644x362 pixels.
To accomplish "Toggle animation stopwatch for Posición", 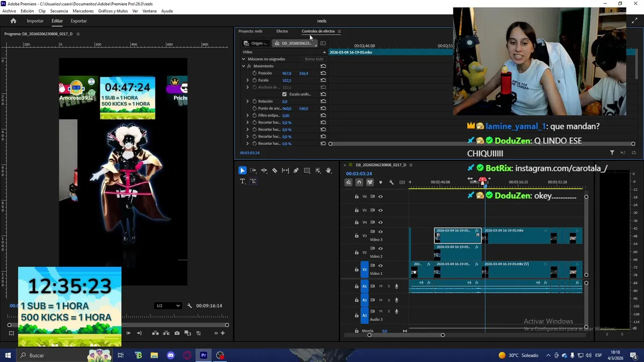I will (254, 73).
